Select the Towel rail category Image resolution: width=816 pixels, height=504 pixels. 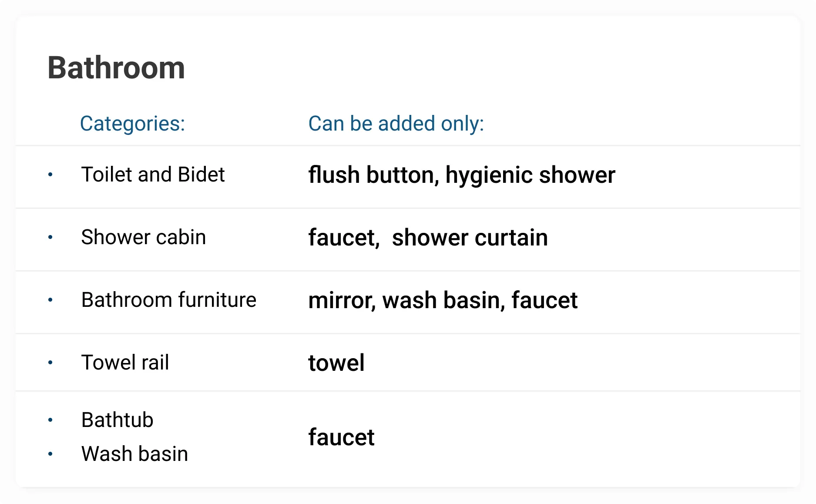point(125,363)
